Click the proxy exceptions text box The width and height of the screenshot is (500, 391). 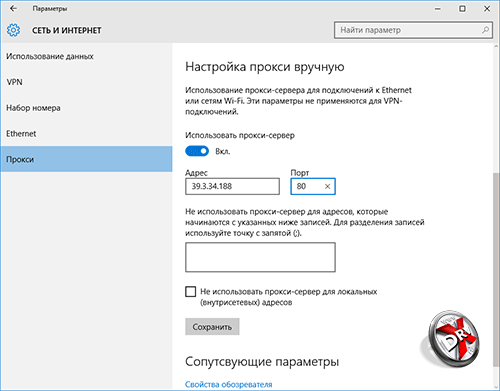[x=260, y=257]
